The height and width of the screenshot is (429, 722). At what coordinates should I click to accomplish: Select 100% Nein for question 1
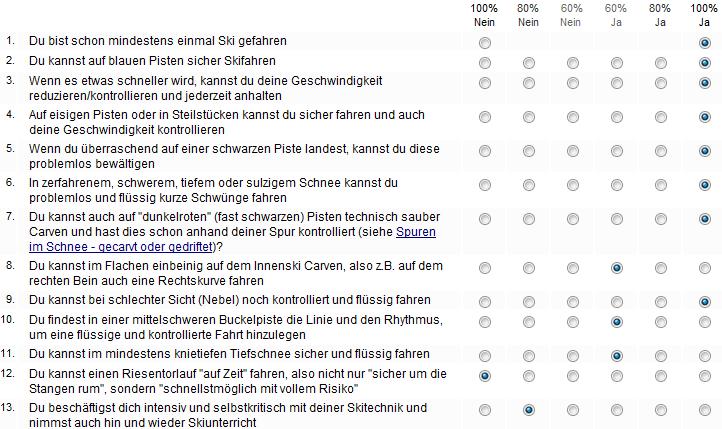point(485,43)
